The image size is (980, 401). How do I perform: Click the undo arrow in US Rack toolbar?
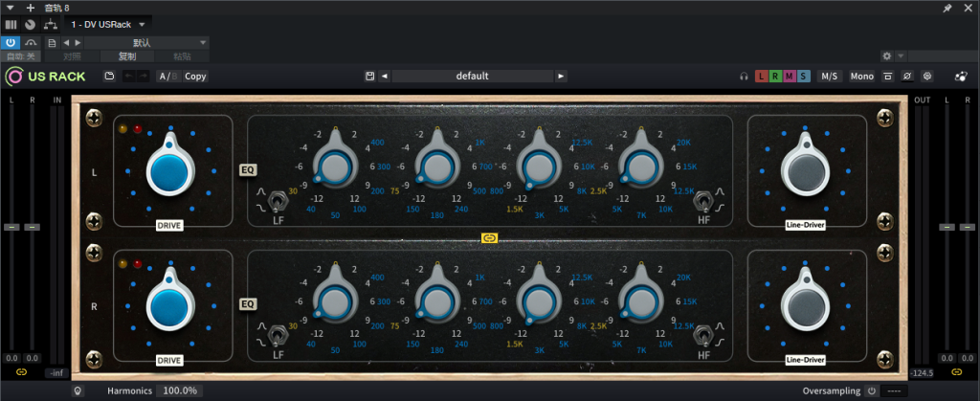point(129,77)
